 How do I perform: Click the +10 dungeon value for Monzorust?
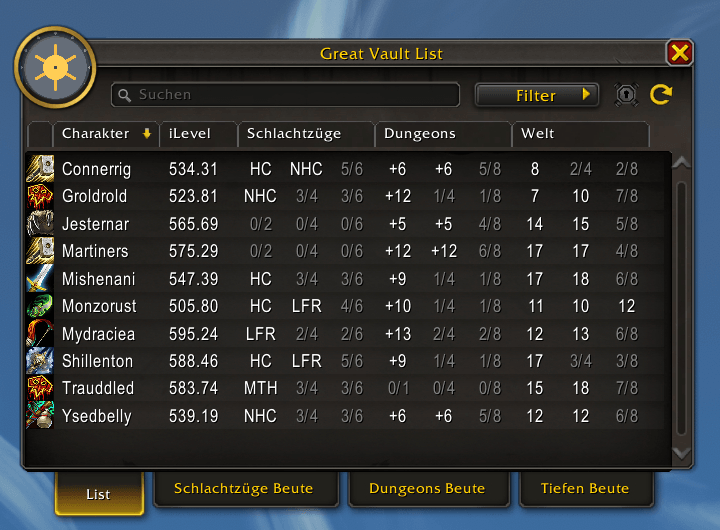click(398, 306)
